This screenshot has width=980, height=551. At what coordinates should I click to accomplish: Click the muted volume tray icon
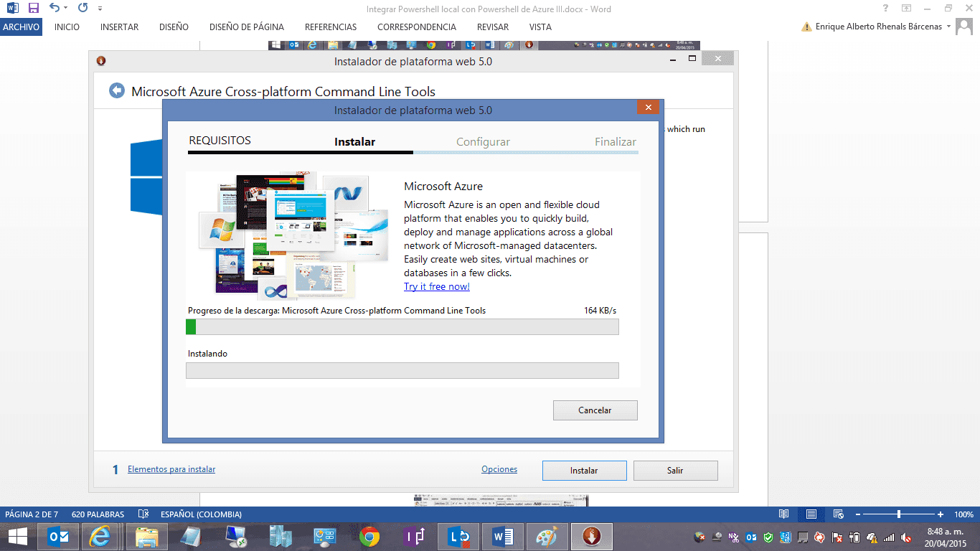tap(906, 537)
